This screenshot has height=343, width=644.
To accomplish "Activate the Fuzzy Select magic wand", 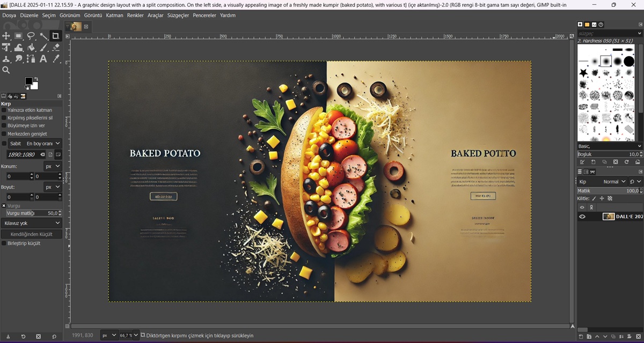I will click(43, 36).
